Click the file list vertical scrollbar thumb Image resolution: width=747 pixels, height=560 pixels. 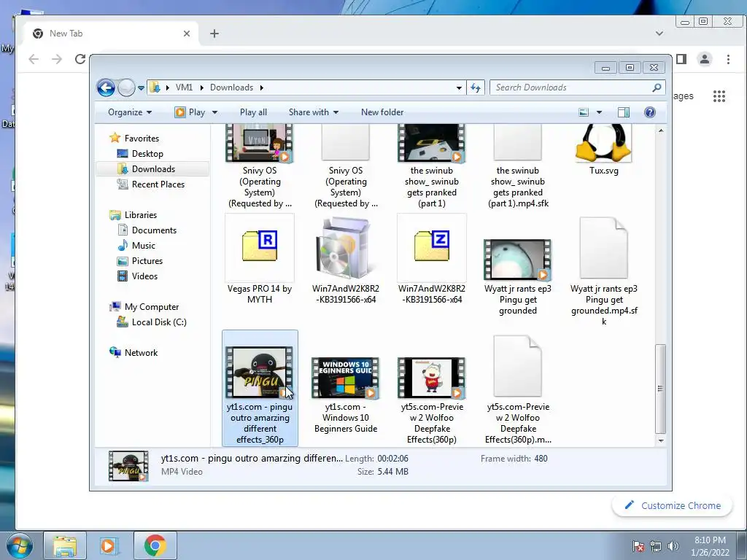[660, 389]
